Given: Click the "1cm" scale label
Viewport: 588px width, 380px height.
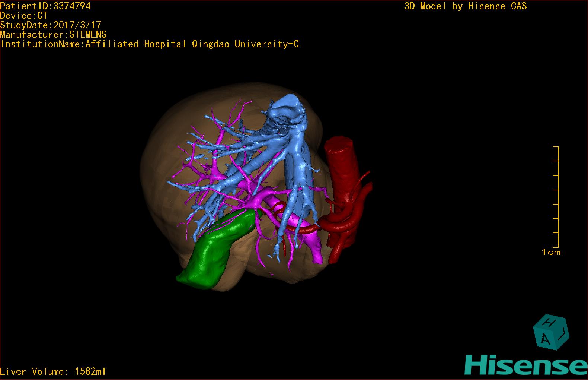Looking at the screenshot, I should click(551, 252).
